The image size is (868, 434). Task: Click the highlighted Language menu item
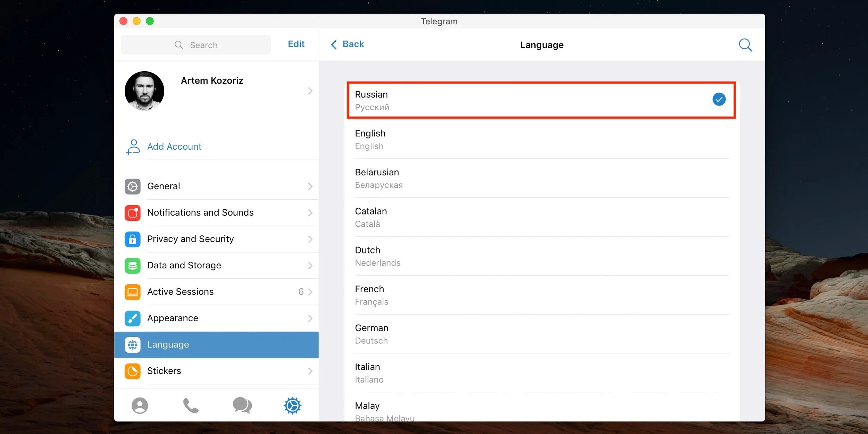216,345
